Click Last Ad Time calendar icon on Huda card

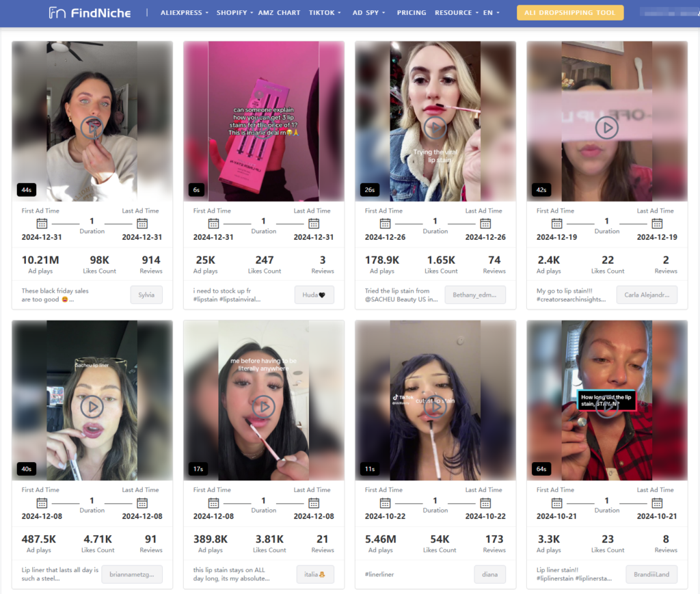[x=314, y=224]
